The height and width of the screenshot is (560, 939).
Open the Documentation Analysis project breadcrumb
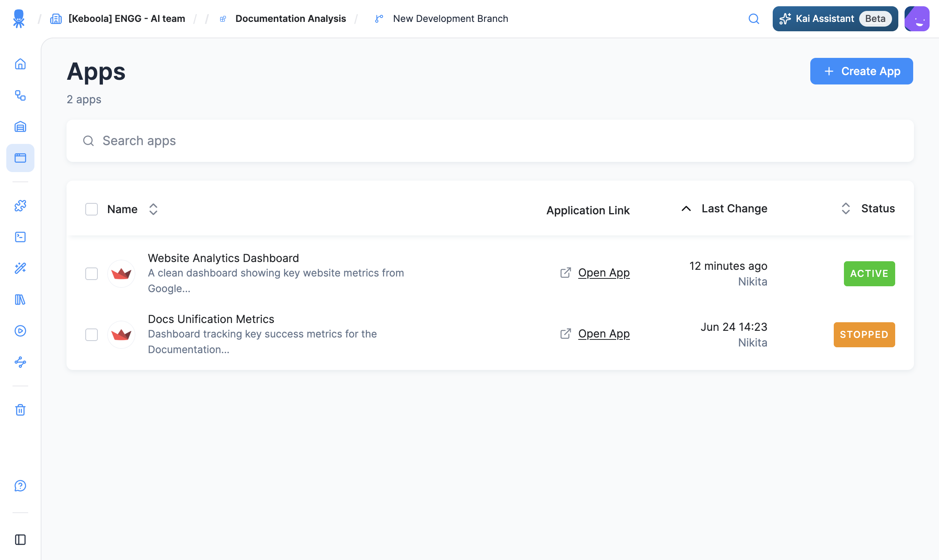[291, 19]
